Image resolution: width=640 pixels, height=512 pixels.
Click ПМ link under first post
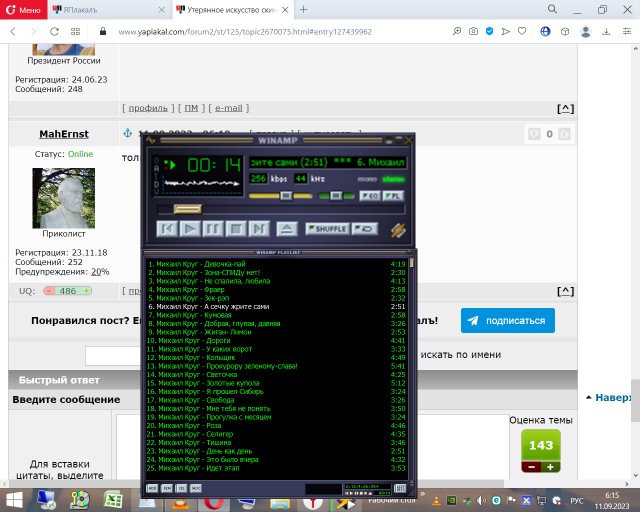coord(191,108)
